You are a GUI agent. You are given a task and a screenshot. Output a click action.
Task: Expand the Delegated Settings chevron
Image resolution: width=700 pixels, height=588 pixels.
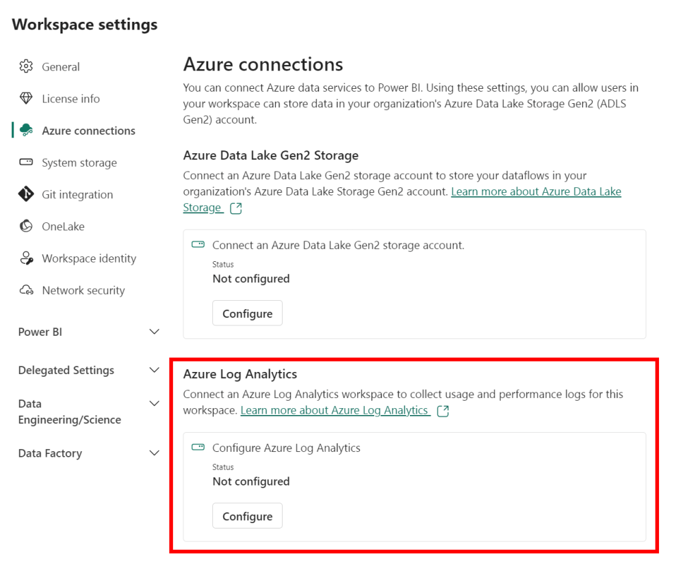pyautogui.click(x=155, y=370)
